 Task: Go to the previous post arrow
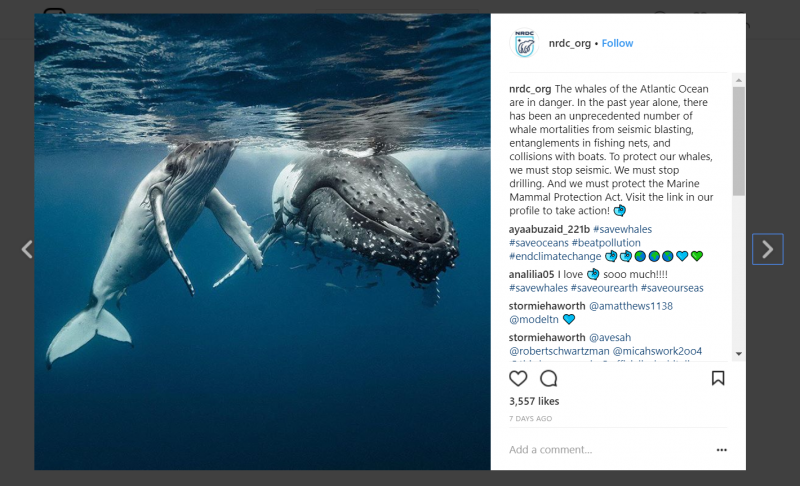pos(27,249)
